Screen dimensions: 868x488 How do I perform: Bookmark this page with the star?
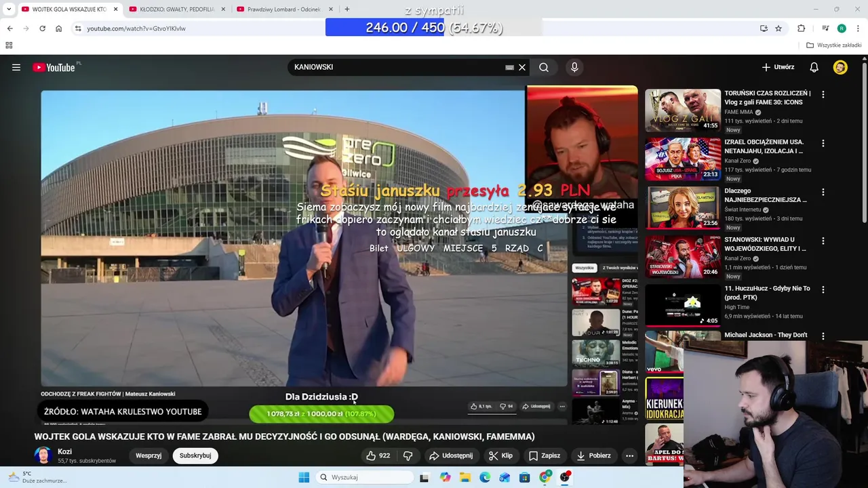[x=778, y=28]
